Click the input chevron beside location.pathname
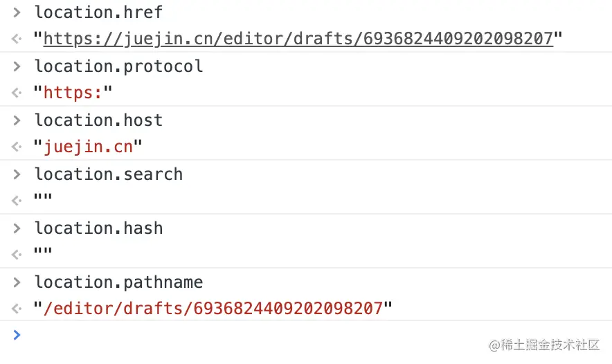Image resolution: width=612 pixels, height=364 pixels. [17, 282]
